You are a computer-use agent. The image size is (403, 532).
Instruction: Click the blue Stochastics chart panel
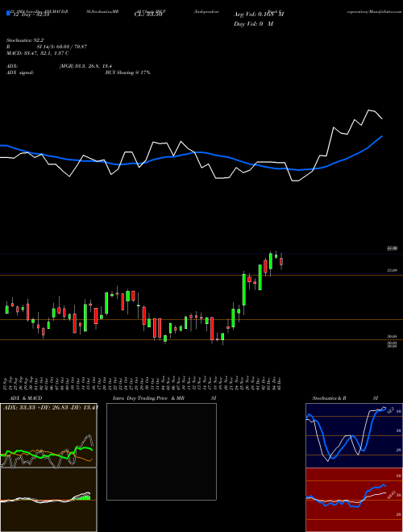click(354, 435)
